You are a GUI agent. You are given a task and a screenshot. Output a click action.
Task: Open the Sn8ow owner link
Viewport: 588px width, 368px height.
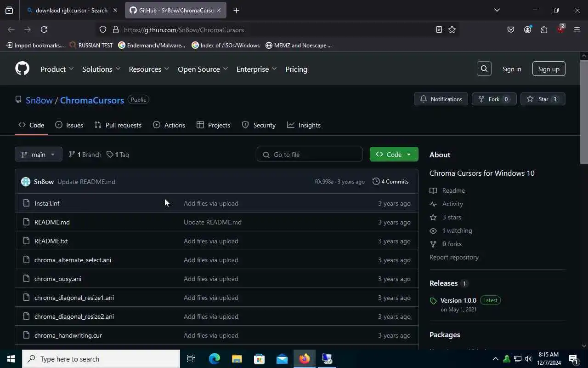pyautogui.click(x=39, y=100)
